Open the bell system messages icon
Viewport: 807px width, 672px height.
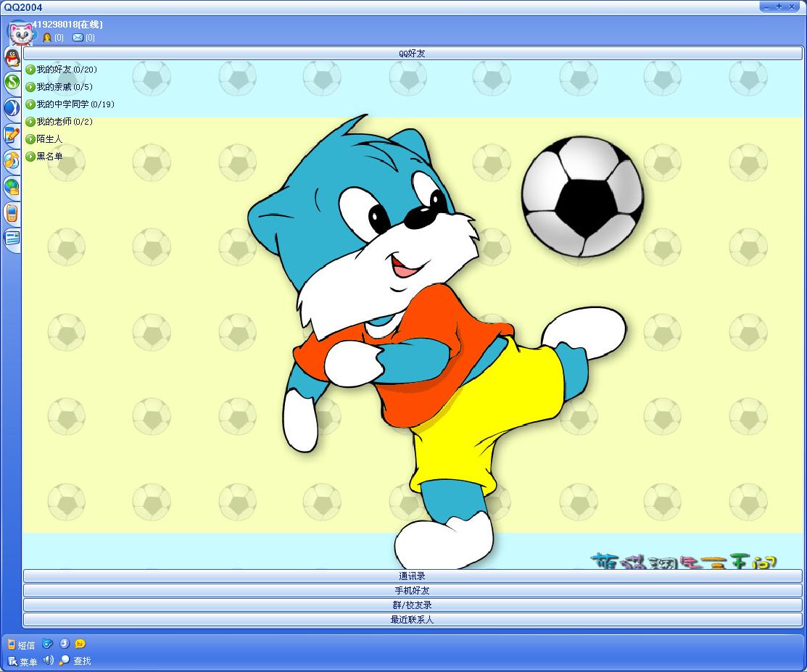(47, 38)
